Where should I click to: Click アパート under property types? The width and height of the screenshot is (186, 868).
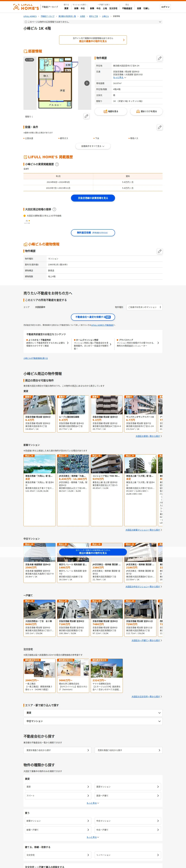[x=58, y=796]
